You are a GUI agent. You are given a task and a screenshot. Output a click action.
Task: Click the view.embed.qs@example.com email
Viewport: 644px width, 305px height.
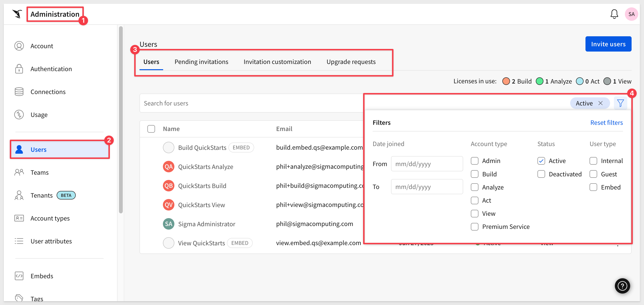click(x=318, y=243)
